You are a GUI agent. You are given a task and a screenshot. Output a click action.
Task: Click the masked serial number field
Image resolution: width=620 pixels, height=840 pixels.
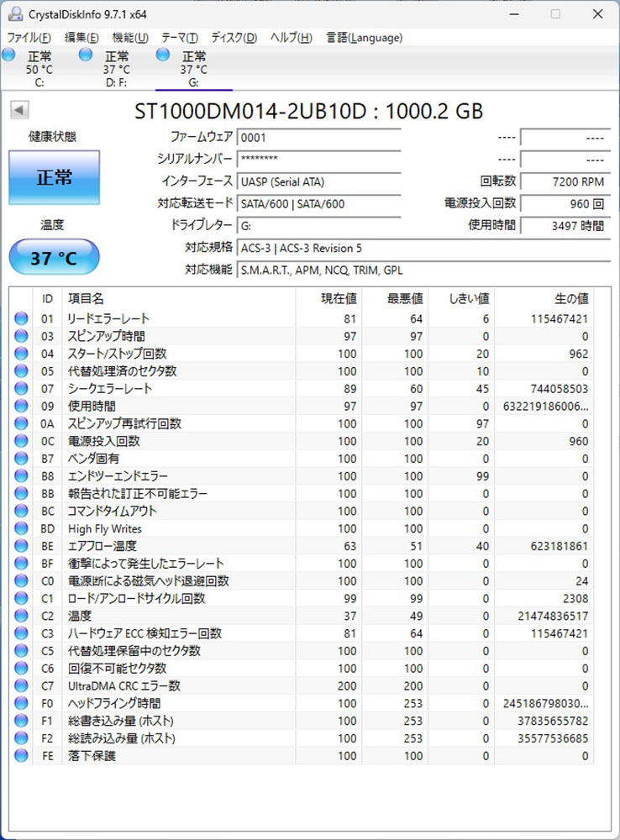(318, 159)
